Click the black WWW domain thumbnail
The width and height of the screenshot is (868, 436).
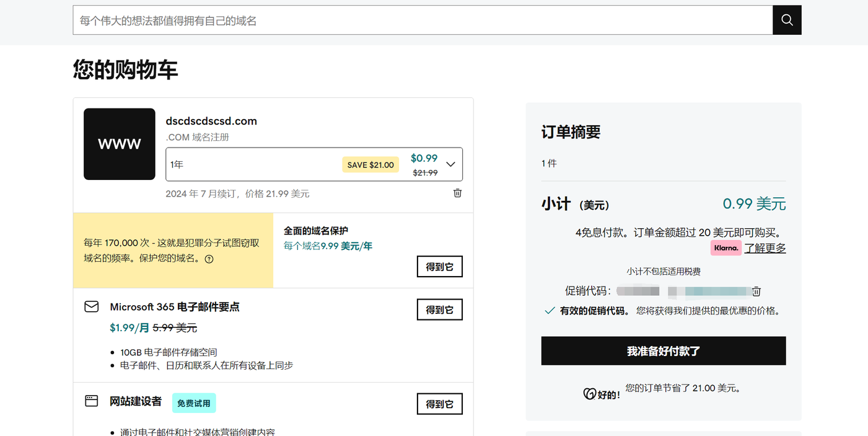pos(120,144)
